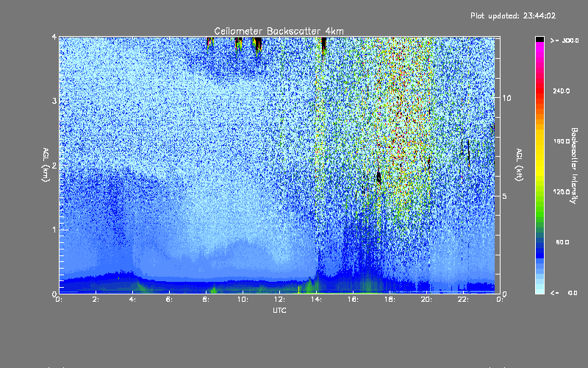
Task: Pick the black swatch atop the colorbar
Action: point(539,39)
